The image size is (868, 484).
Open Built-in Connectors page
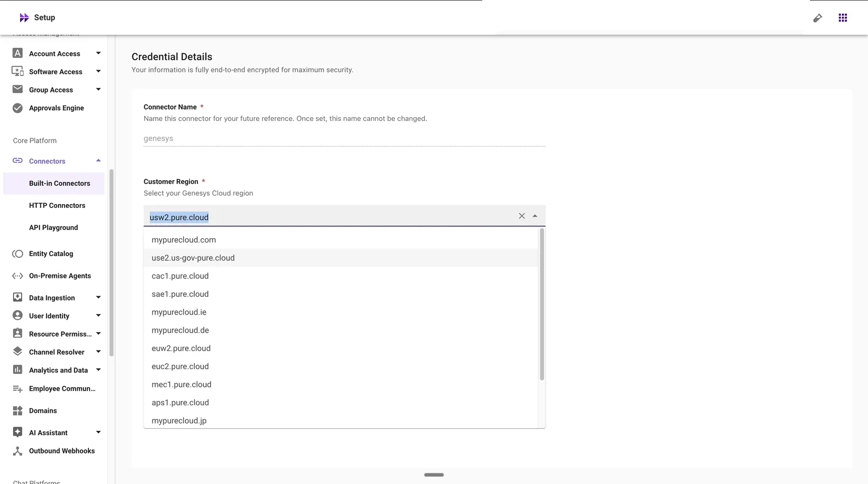pyautogui.click(x=54, y=183)
